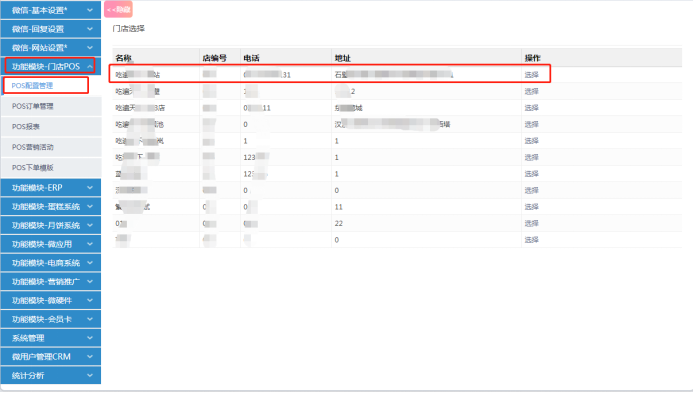This screenshot has height=393, width=693.
Task: Expand the 微信-网站设置 section chevron
Action: click(x=90, y=47)
